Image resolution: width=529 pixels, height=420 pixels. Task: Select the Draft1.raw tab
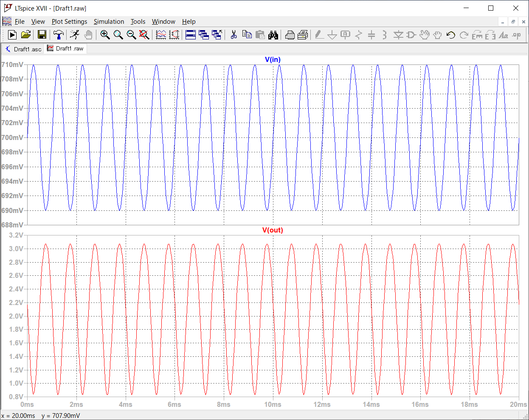pyautogui.click(x=66, y=49)
